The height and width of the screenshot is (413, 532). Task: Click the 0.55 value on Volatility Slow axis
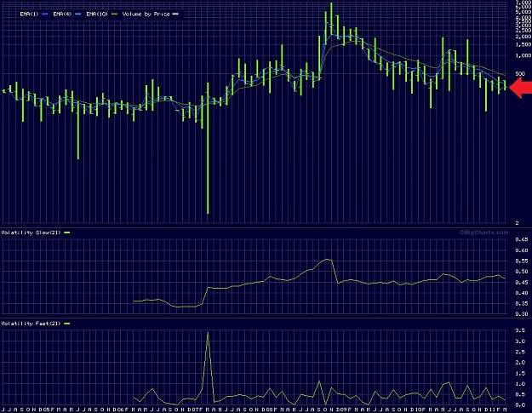point(522,261)
